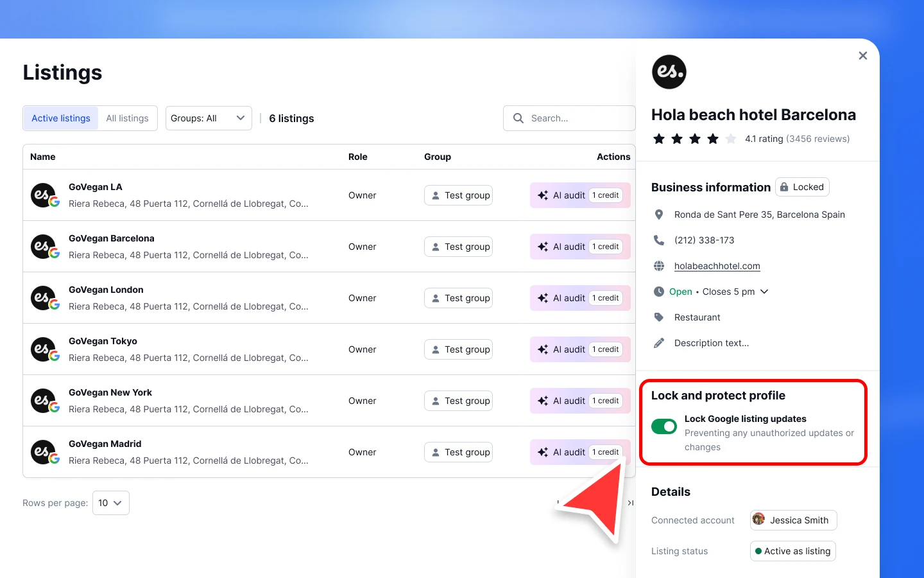Open the Groups All dropdown
This screenshot has height=578, width=924.
(x=208, y=118)
